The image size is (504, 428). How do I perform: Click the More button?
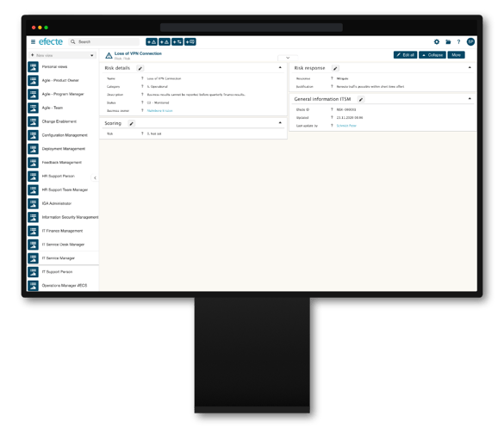pos(456,55)
